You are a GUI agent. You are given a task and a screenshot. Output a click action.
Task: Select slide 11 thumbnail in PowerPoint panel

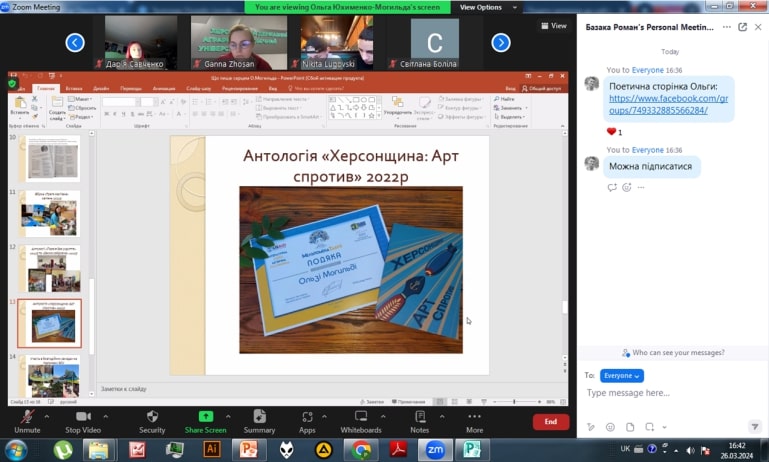(x=50, y=214)
